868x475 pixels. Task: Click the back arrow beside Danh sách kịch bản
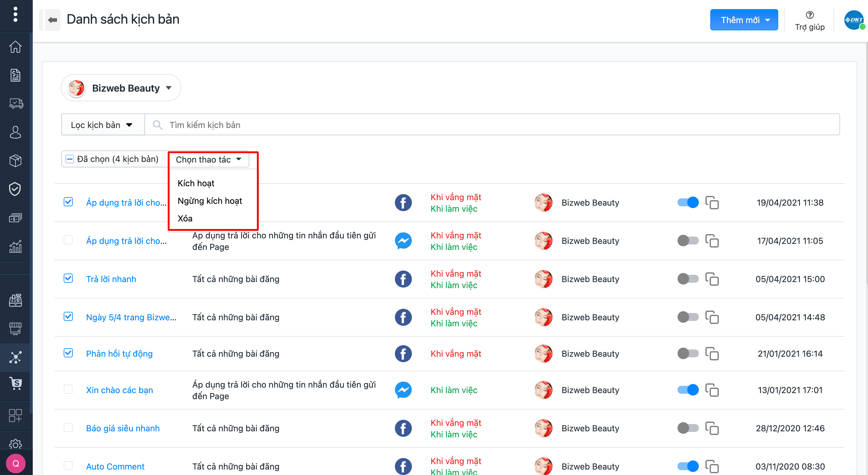pos(52,20)
